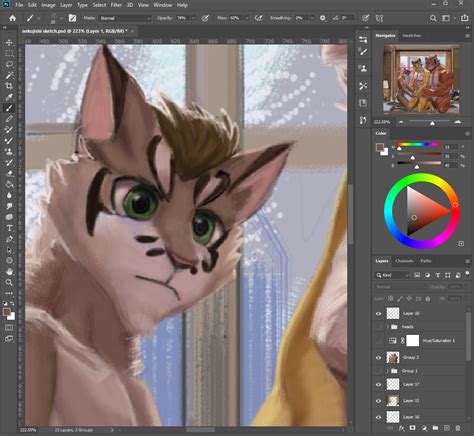
Task: Click the Share image icon
Action: [465, 18]
